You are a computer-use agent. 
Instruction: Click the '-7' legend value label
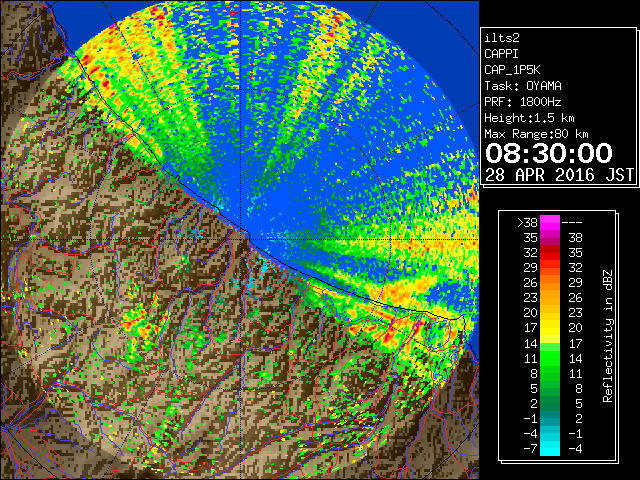[530, 449]
